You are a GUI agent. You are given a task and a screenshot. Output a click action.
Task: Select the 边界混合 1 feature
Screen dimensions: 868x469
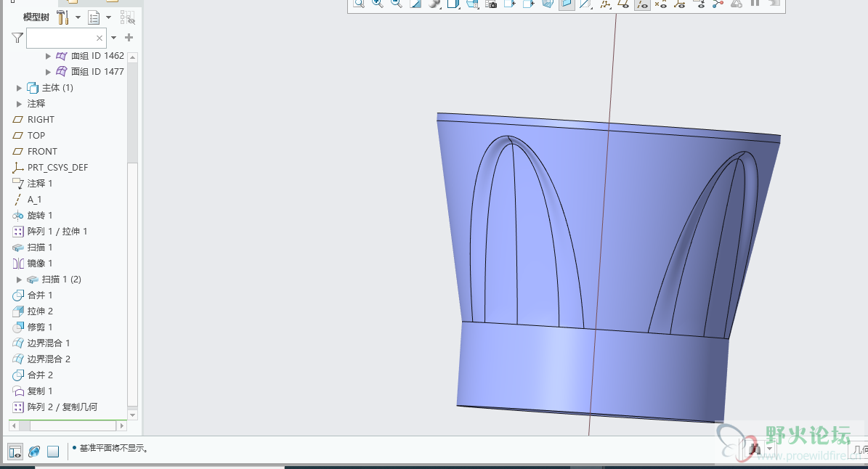coord(41,343)
